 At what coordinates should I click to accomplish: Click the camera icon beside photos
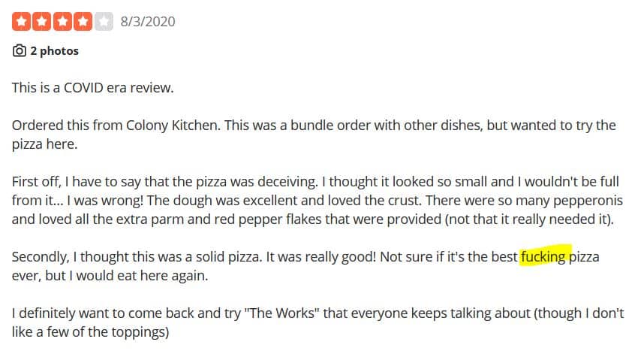pyautogui.click(x=19, y=51)
